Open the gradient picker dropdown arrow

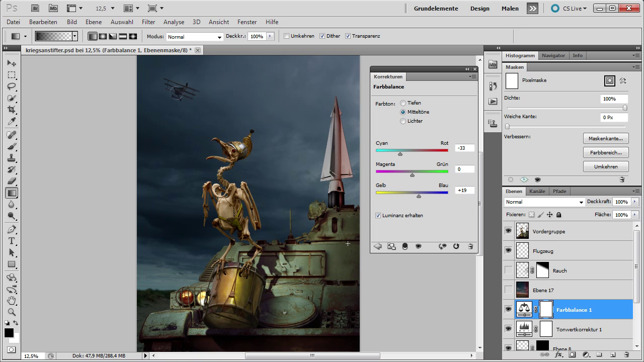point(75,36)
